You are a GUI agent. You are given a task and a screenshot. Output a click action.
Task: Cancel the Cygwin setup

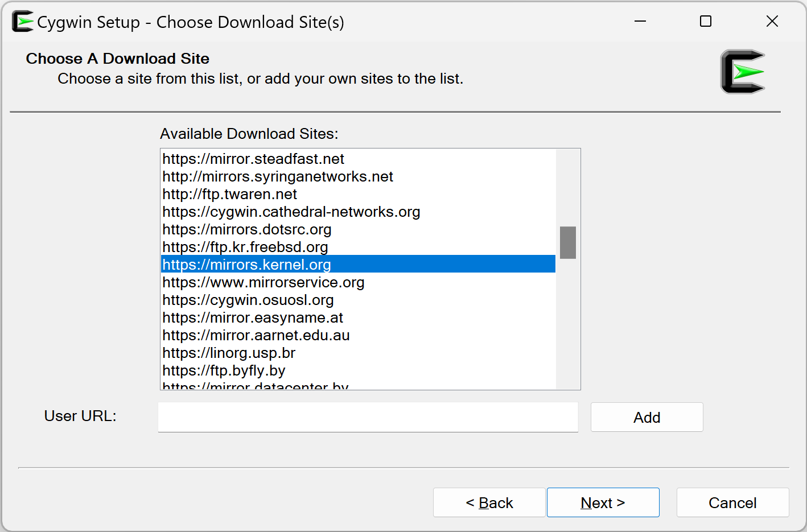[x=732, y=502]
